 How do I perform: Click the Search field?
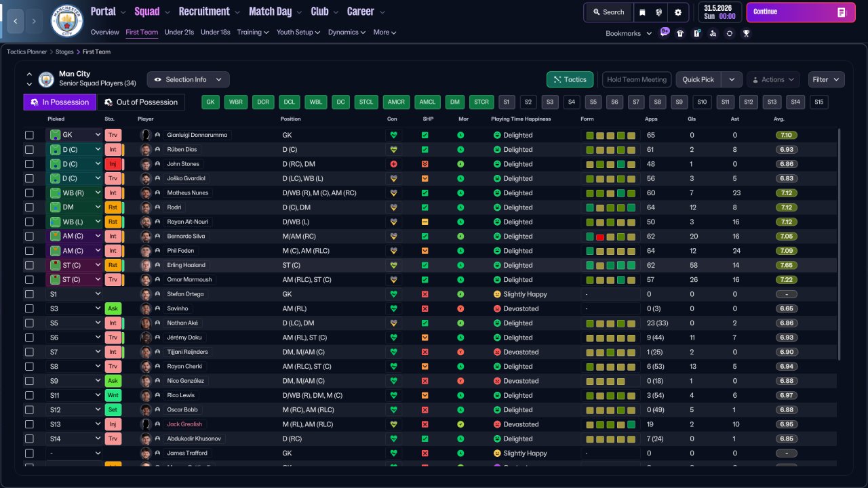[608, 12]
